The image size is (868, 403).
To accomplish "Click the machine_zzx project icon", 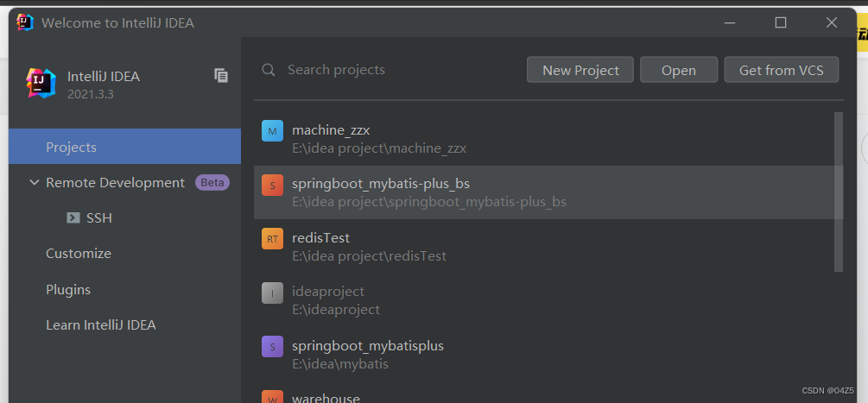I will tap(272, 131).
